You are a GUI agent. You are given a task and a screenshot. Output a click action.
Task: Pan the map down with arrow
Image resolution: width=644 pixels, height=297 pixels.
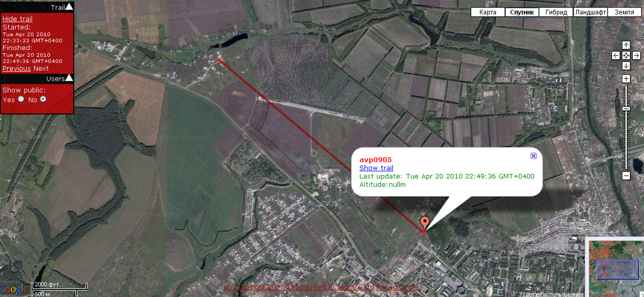tap(626, 66)
